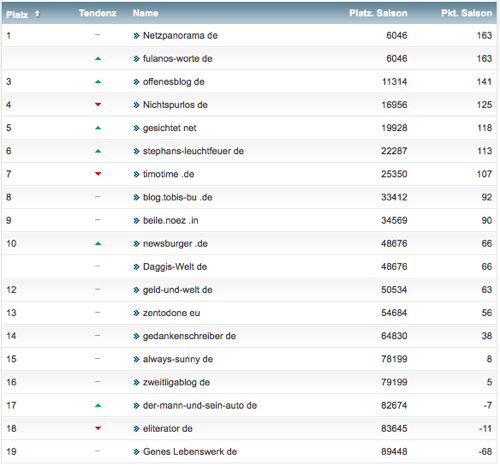
Task: Click the sort arrow beside Platz header
Action: coord(37,14)
